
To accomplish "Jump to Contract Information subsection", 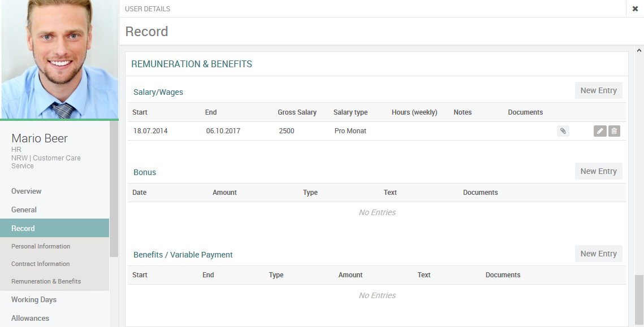I will pos(41,264).
